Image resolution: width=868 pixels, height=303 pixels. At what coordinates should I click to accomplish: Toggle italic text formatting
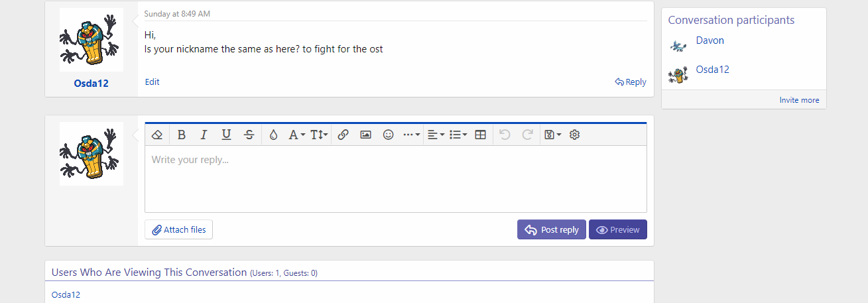(x=204, y=135)
